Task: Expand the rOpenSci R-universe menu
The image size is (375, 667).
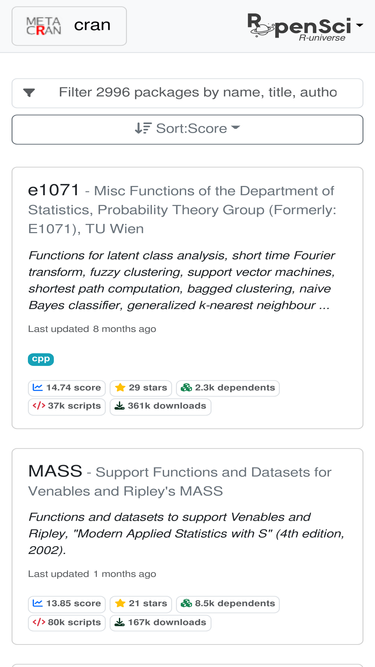Action: tap(305, 26)
